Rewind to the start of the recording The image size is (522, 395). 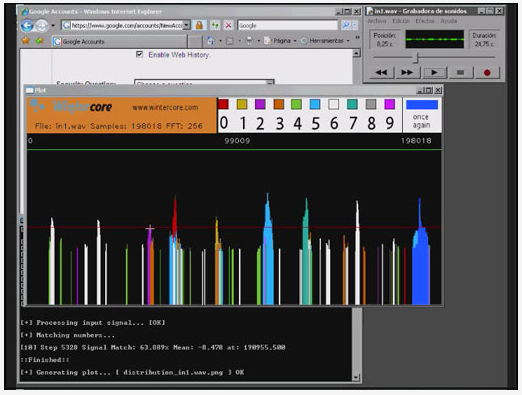381,72
